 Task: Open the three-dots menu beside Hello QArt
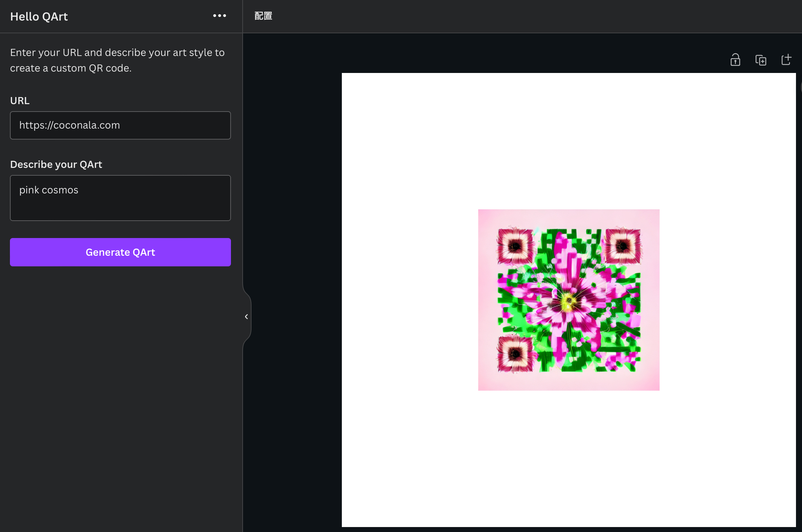pos(220,16)
